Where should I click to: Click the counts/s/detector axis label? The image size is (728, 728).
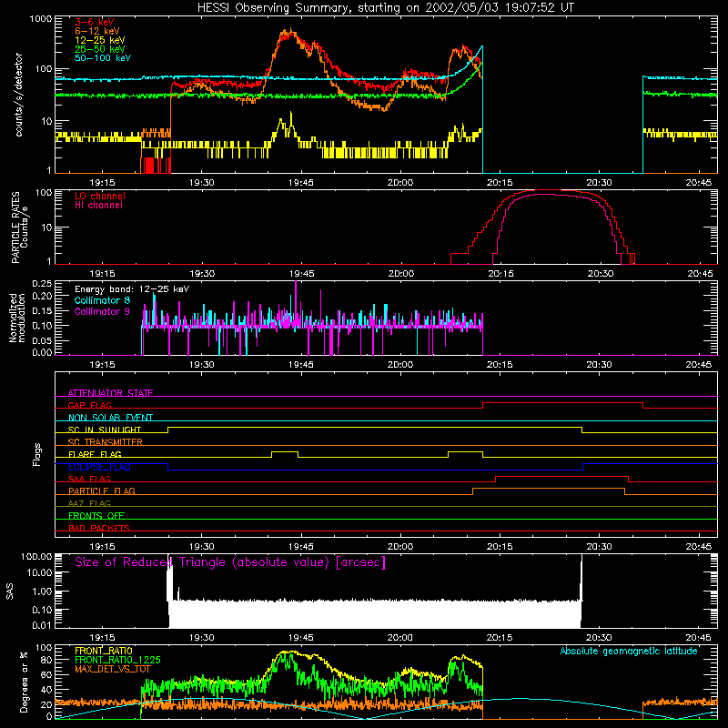(18, 95)
